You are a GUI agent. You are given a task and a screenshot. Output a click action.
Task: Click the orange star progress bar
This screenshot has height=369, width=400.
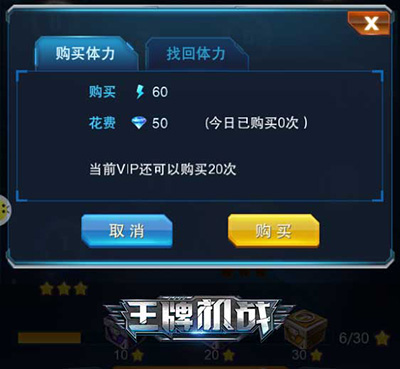[x=49, y=338]
